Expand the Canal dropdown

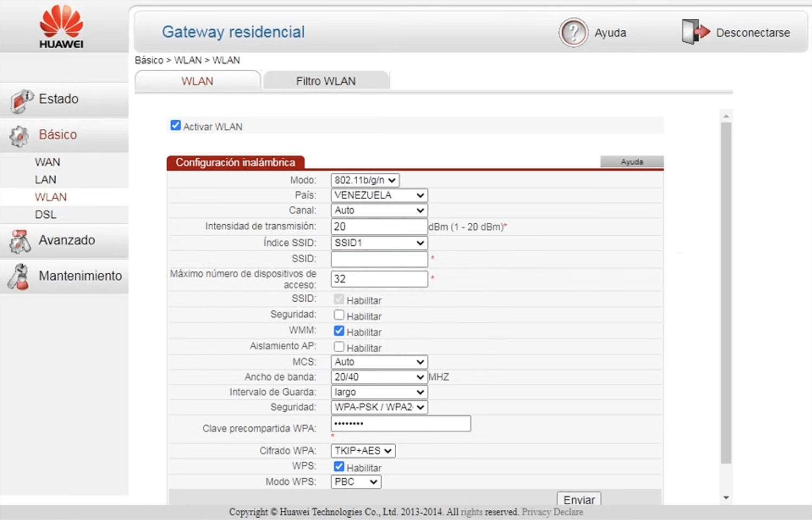click(x=379, y=210)
